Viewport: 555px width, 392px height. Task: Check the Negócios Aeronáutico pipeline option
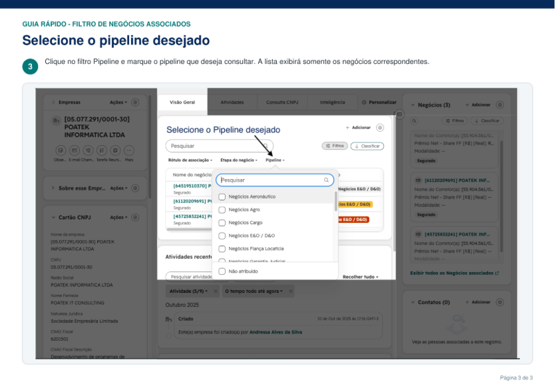[222, 196]
